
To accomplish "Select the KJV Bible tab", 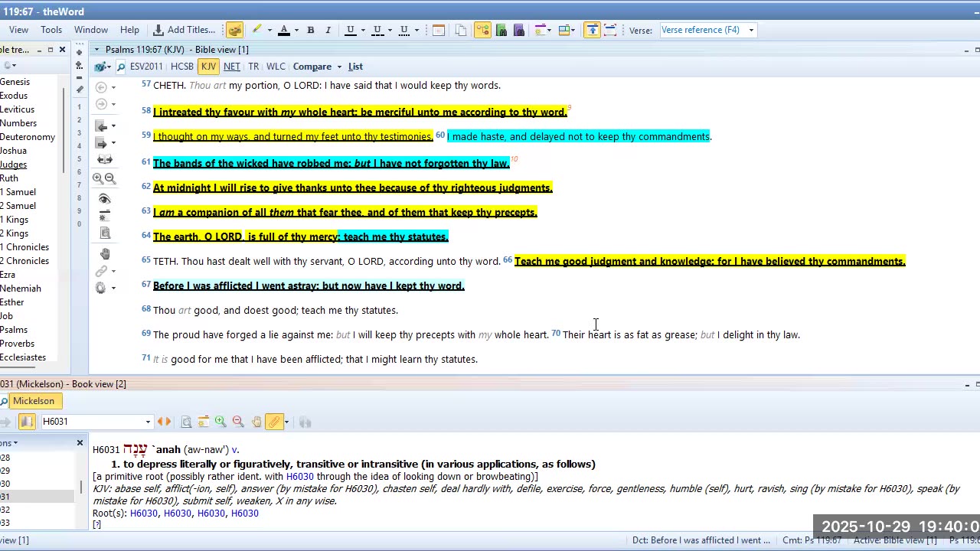I will (x=208, y=67).
